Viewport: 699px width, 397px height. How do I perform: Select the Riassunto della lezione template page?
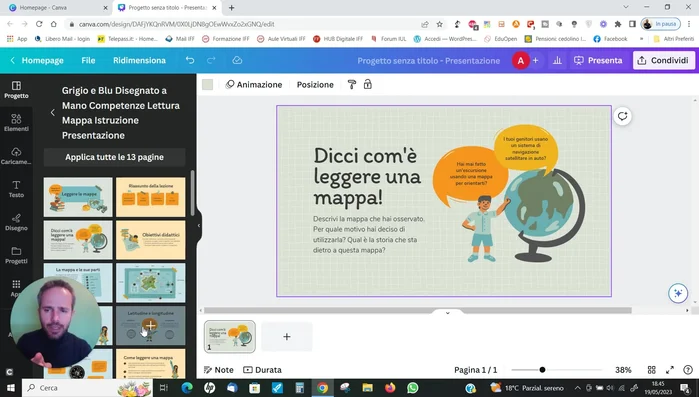point(151,197)
